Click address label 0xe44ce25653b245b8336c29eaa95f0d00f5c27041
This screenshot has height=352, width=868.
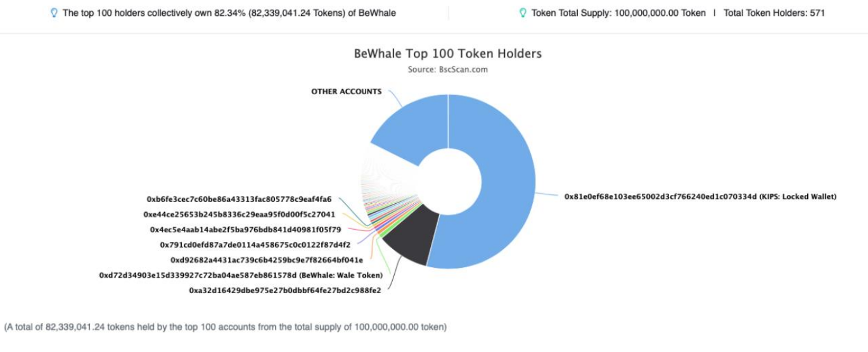coord(239,215)
